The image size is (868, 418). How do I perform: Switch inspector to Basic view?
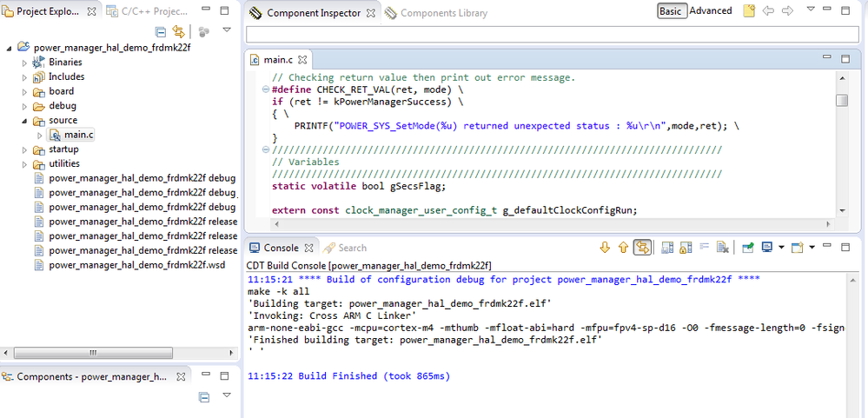672,11
